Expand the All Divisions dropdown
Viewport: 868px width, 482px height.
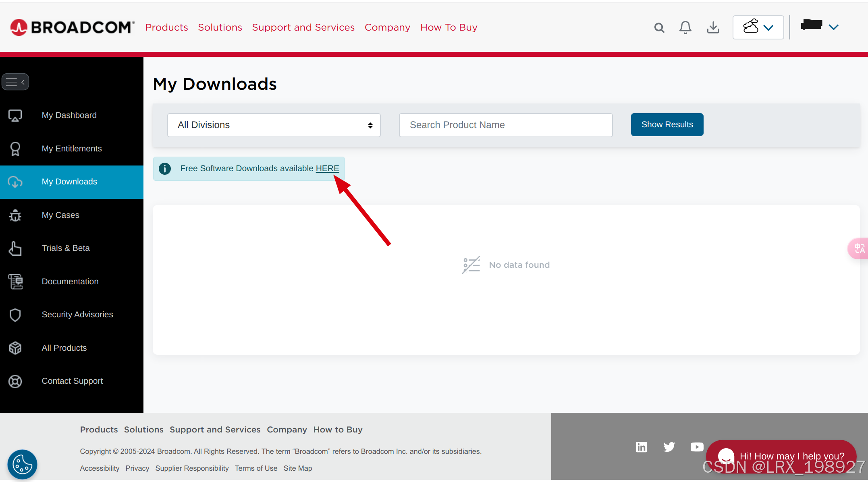[274, 125]
